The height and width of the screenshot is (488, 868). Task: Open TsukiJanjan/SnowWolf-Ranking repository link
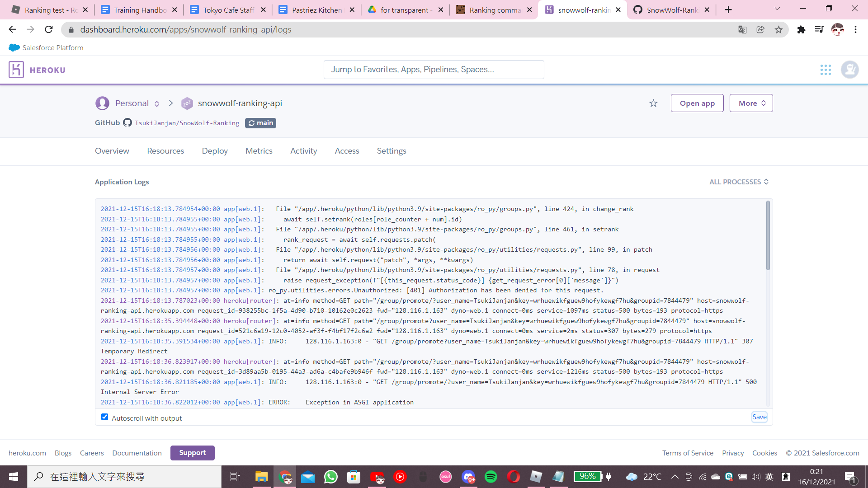(x=187, y=123)
